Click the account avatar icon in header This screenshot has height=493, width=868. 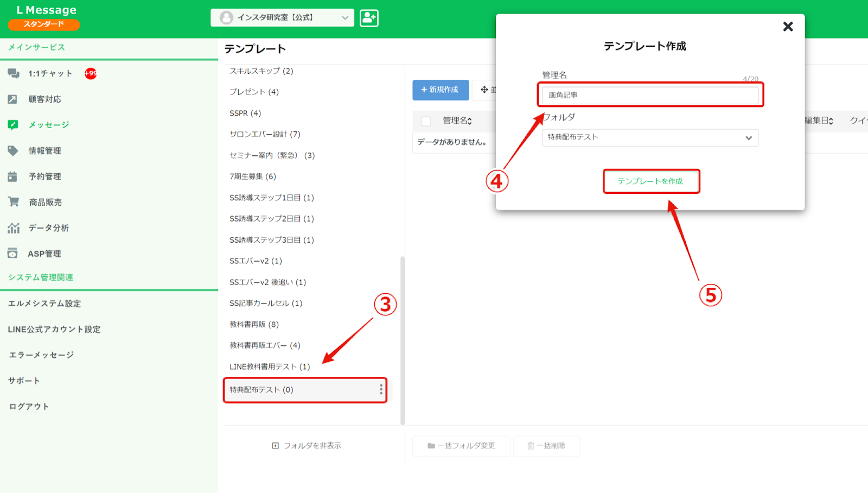point(226,17)
